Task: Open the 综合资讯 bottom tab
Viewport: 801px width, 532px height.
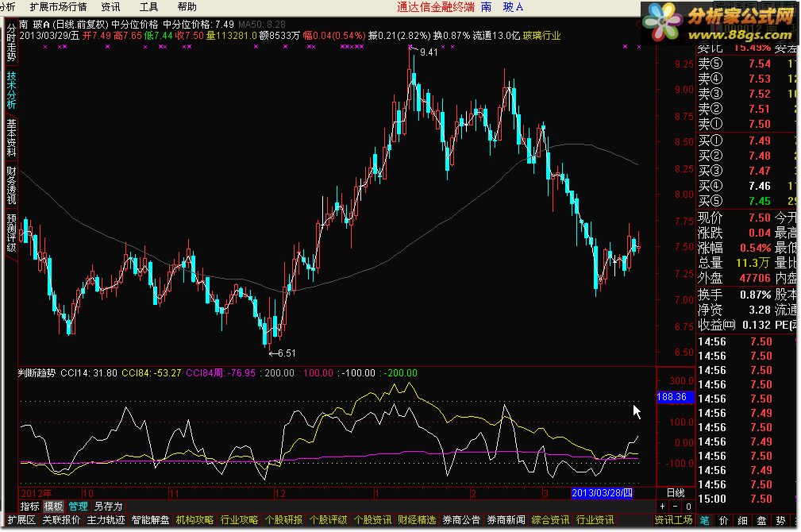Action: coord(550,520)
